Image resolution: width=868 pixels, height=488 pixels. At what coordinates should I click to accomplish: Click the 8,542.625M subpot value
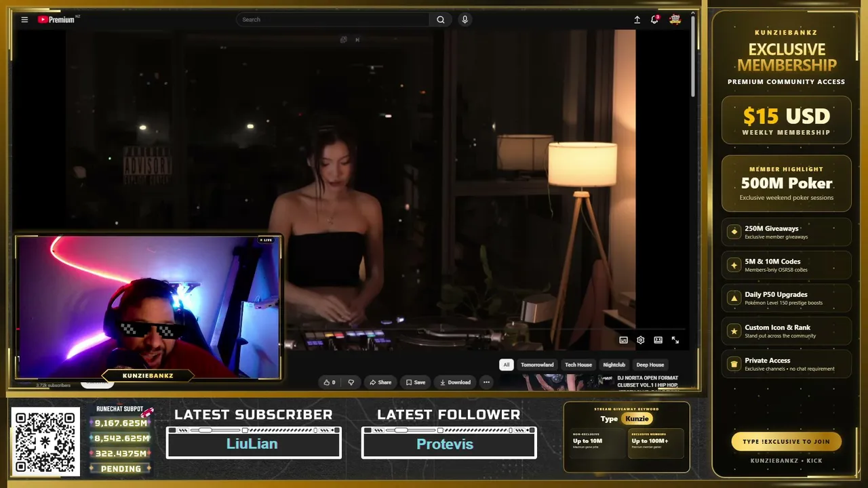pos(121,439)
